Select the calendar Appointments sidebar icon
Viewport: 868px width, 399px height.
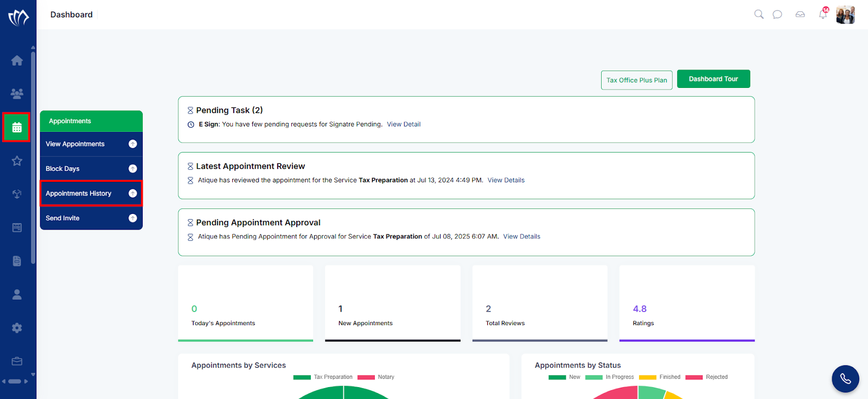point(17,128)
